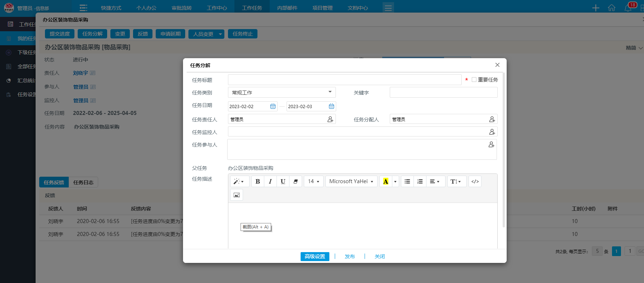Click the 发布 link
Screen dimensions: 644x283
[x=350, y=256]
